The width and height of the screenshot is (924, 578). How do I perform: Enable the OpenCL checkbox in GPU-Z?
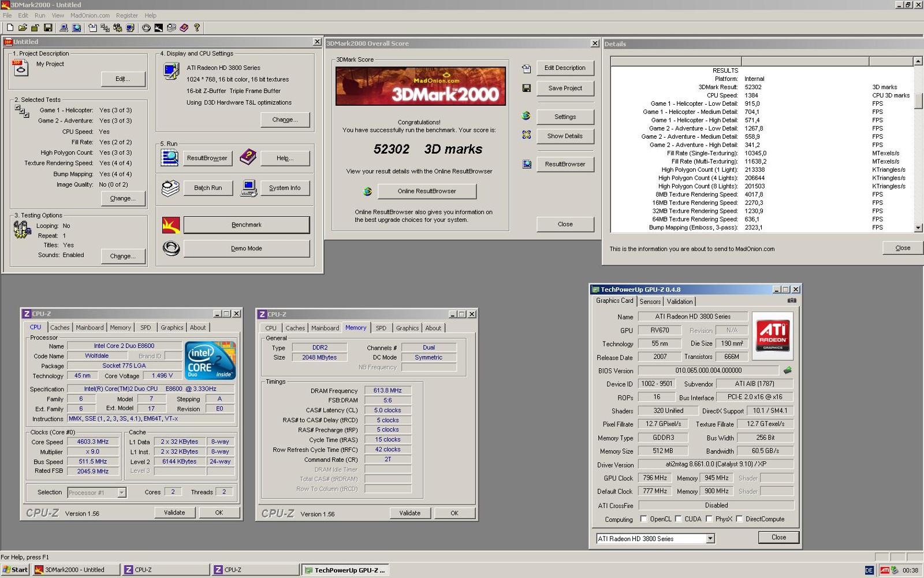point(643,518)
